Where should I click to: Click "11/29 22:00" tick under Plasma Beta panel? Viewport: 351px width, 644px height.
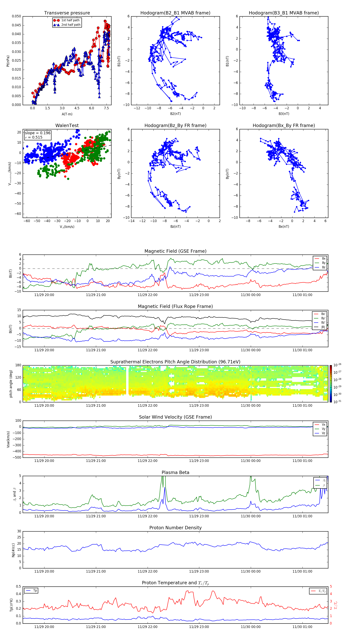[147, 516]
